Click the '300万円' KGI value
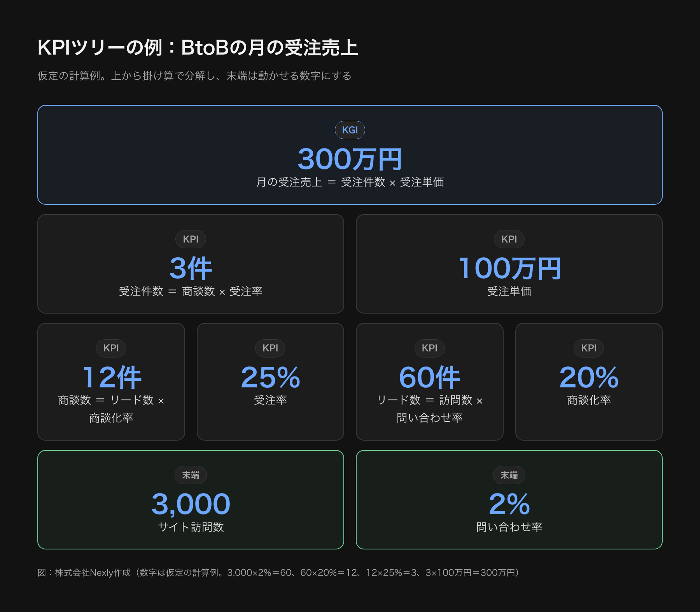The width and height of the screenshot is (700, 612). [350, 159]
